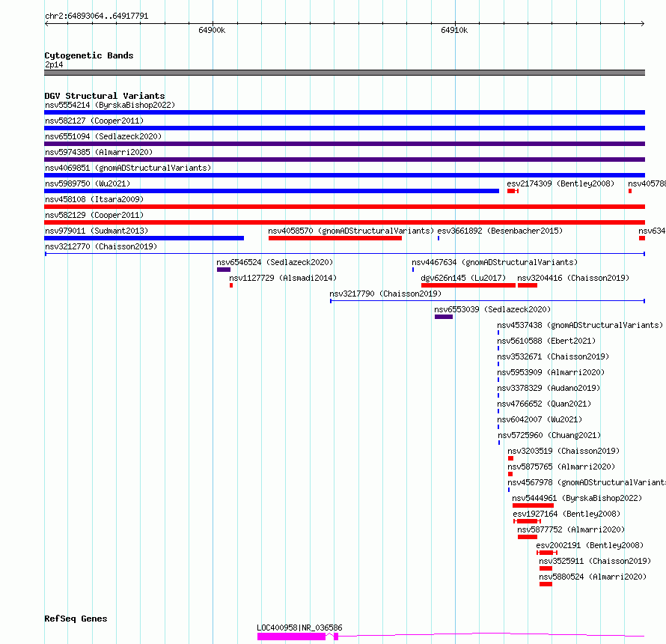Screen dimensions: 666x644
Task: Click nsv458108 (Itsara2009) variant label
Action: click(94, 199)
